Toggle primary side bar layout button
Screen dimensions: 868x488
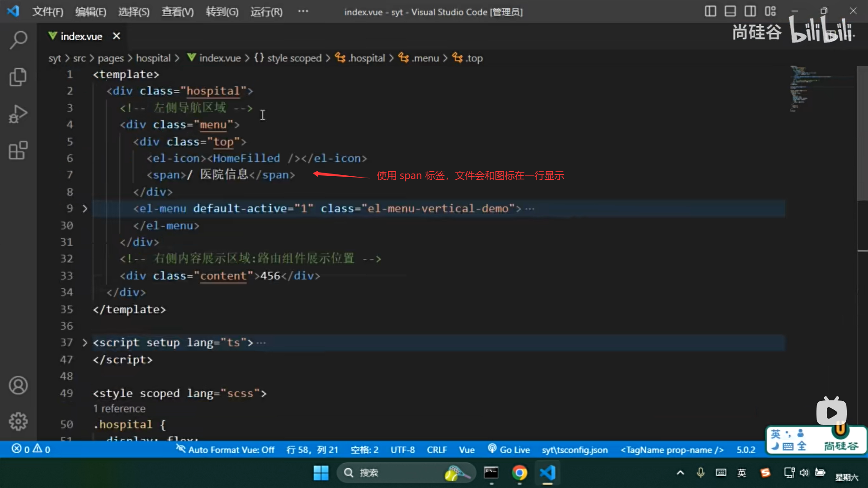(710, 11)
